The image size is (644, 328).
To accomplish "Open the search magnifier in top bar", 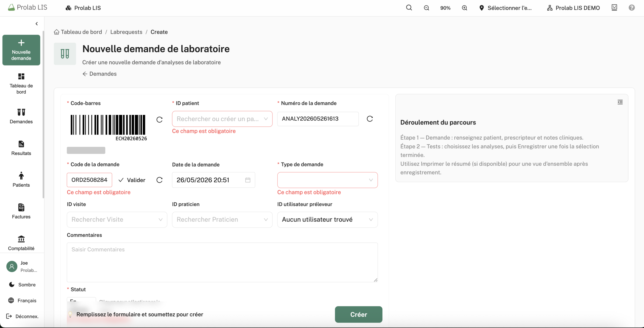I will pyautogui.click(x=409, y=8).
